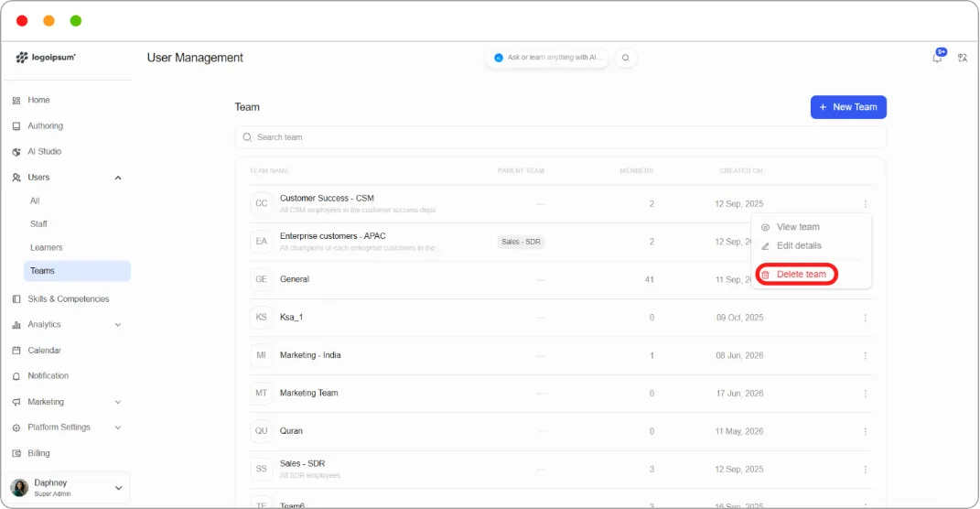
Task: Click the Analytics bar chart icon
Action: pos(16,325)
